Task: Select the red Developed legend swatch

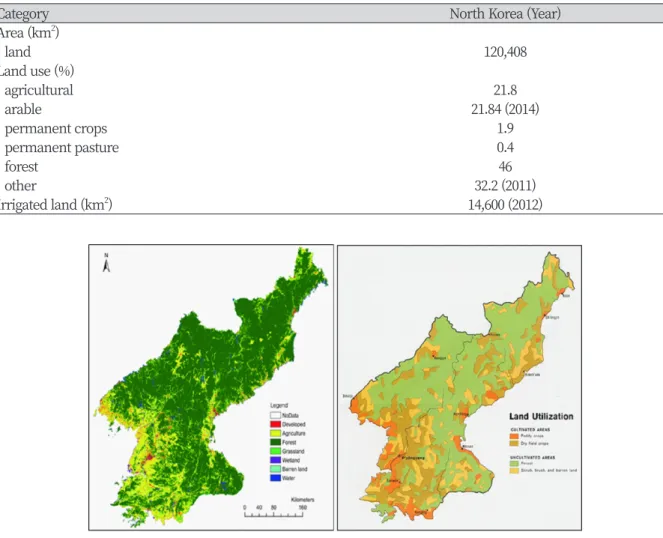Action: [275, 424]
